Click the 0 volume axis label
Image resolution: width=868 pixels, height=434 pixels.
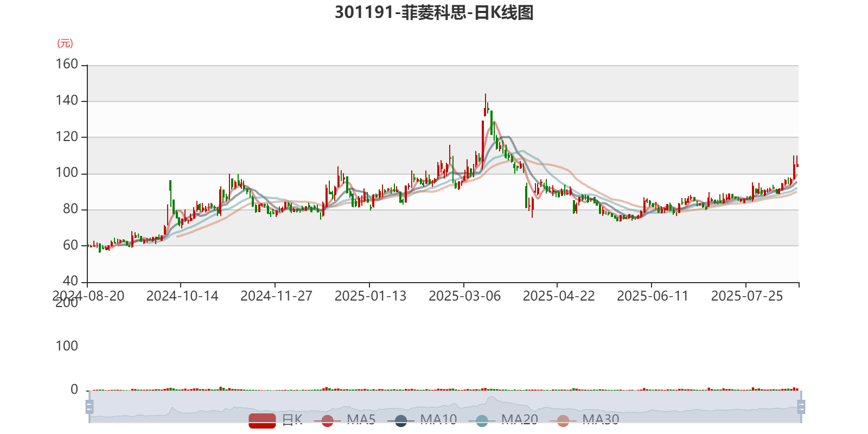[x=74, y=390]
